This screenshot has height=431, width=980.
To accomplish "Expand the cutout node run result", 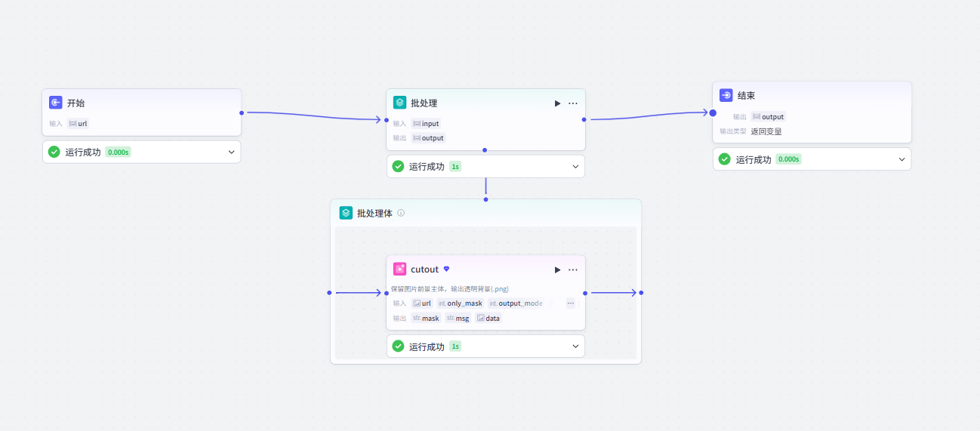I will click(x=576, y=346).
